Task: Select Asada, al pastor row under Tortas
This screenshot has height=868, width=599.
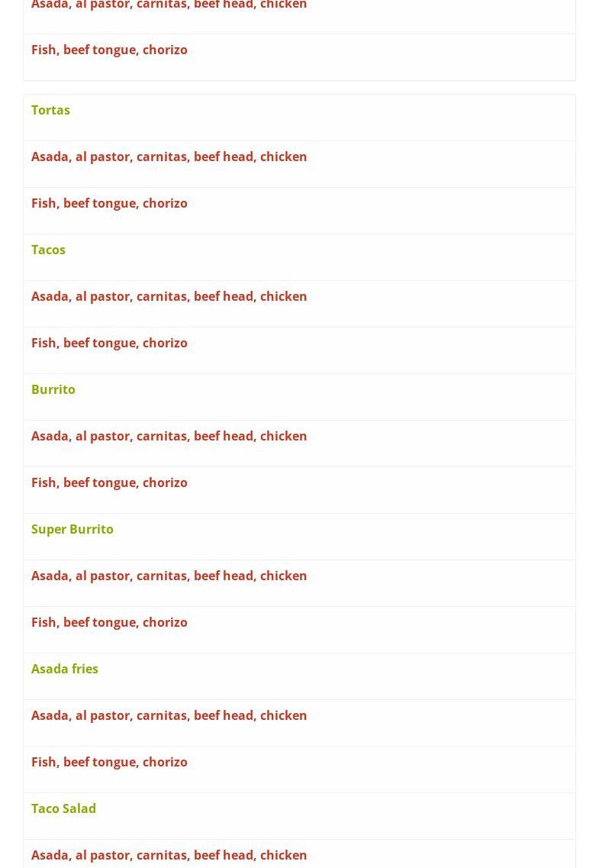Action: point(169,156)
